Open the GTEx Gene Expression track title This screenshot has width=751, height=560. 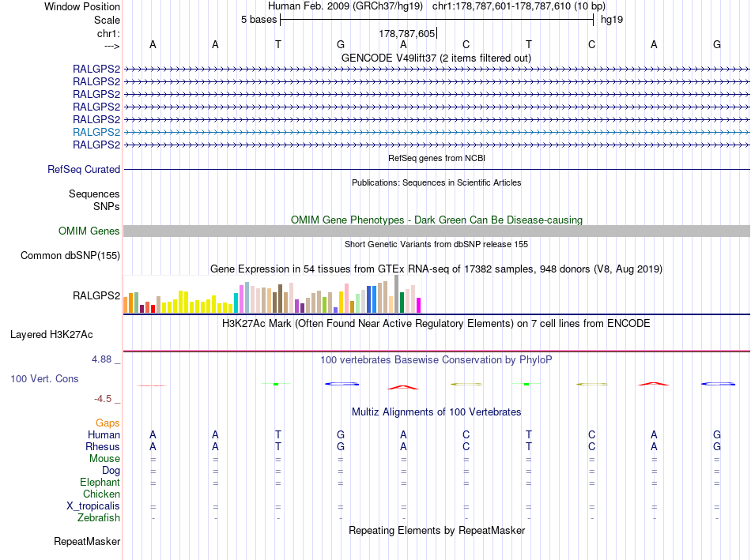pos(436,269)
